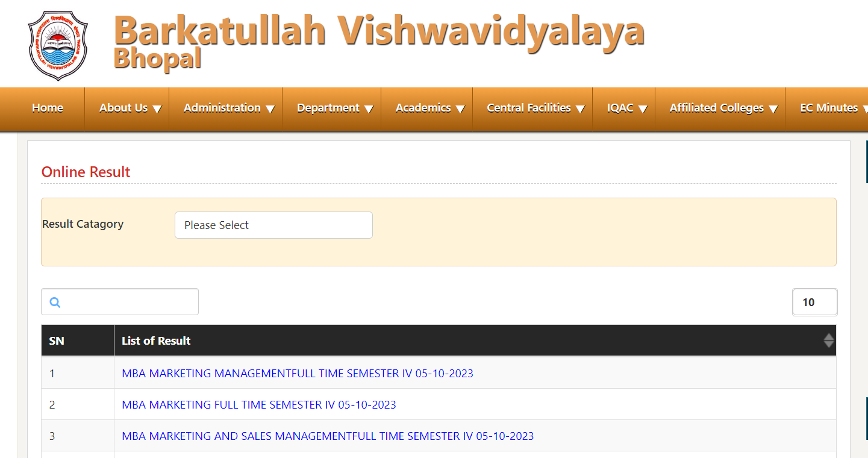Click the search magnifier icon
The width and height of the screenshot is (868, 458).
click(55, 303)
